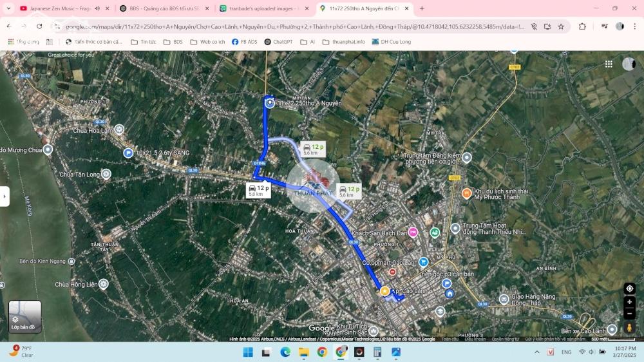
Task: Open Kiến thức cơ bản bookmark
Action: [x=93, y=42]
